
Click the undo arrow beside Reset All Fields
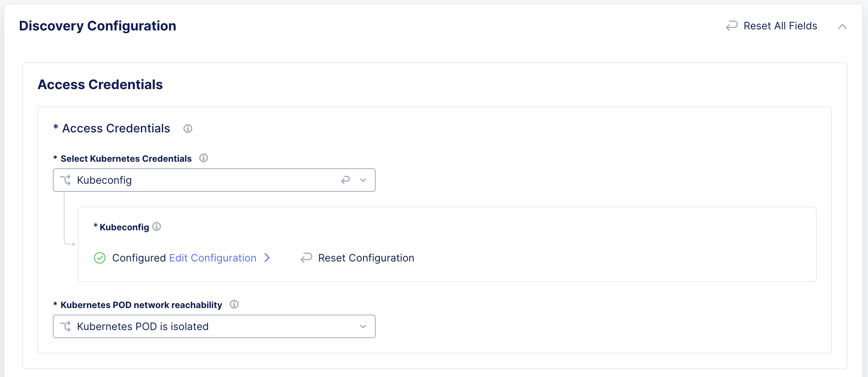731,26
